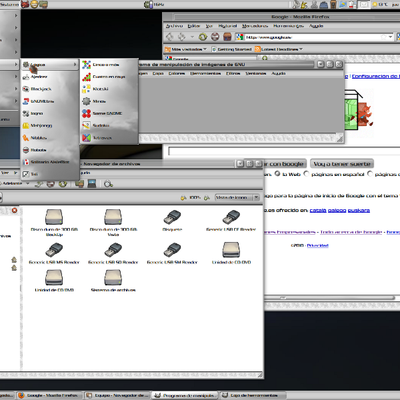Follow the euskara language link
This screenshot has width=400, height=400.
click(x=359, y=210)
